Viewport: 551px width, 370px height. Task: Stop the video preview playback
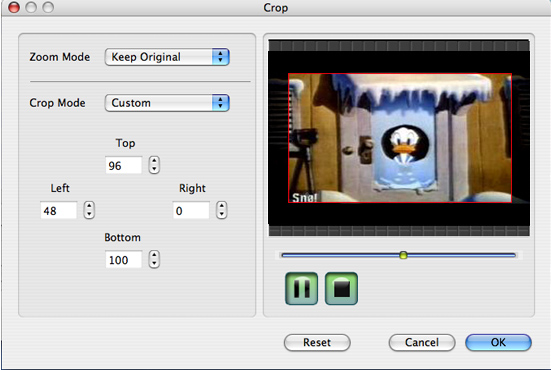tap(342, 288)
